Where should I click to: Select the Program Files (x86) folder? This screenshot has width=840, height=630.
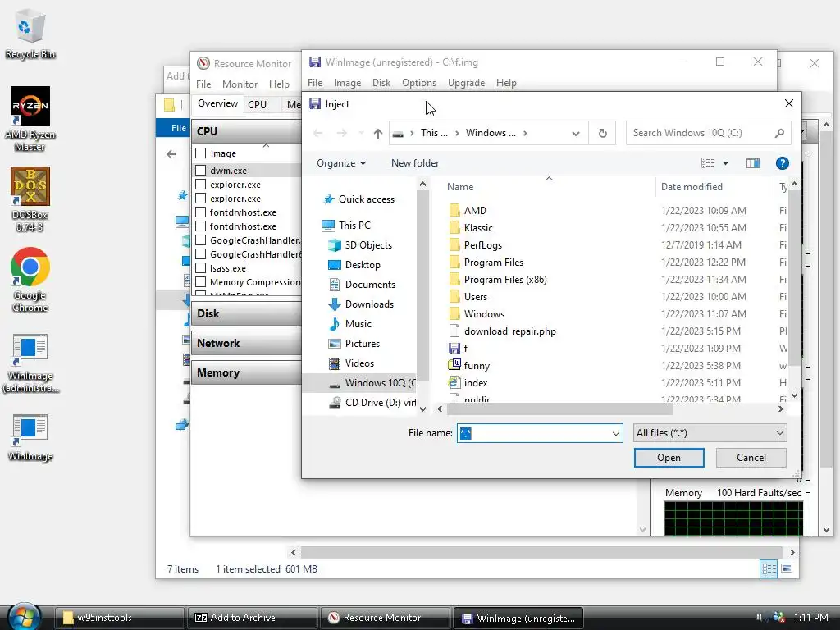[505, 280]
